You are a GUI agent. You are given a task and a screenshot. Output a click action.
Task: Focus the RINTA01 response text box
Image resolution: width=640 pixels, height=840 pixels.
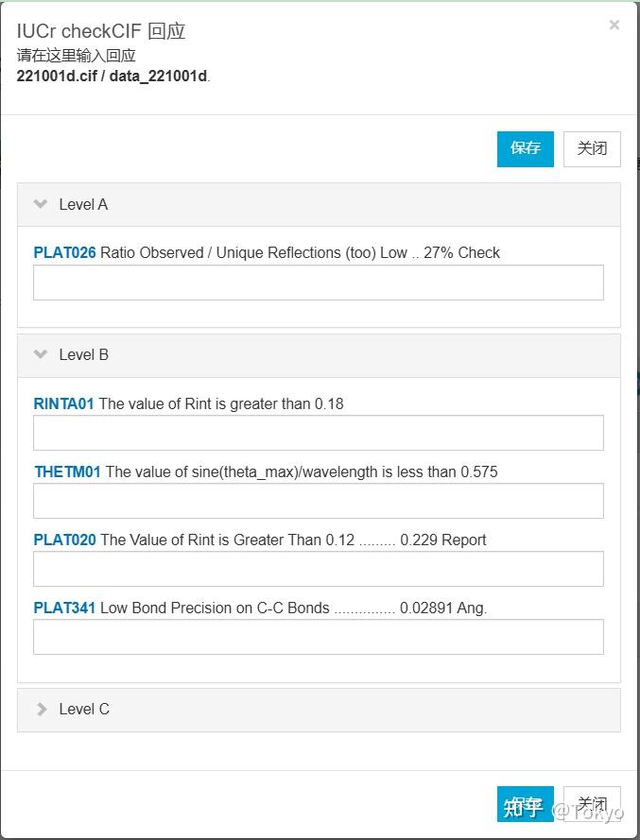(x=318, y=433)
